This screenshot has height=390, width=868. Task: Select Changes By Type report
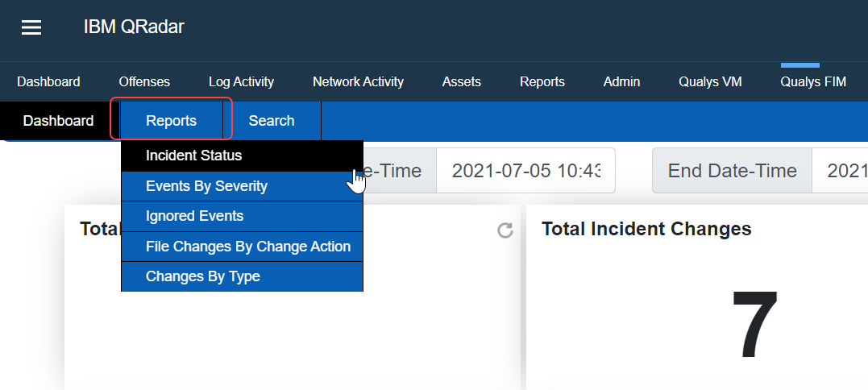pos(243,276)
